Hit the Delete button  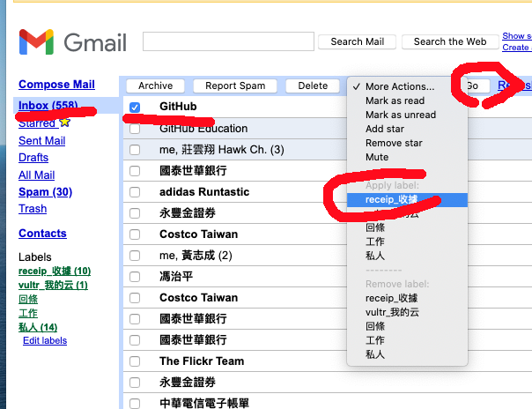(x=313, y=86)
